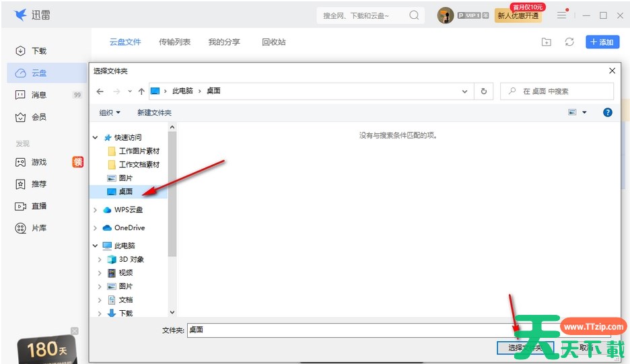This screenshot has width=630, height=364.
Task: Click the search magnifier in Xunlei search box
Action: (414, 15)
